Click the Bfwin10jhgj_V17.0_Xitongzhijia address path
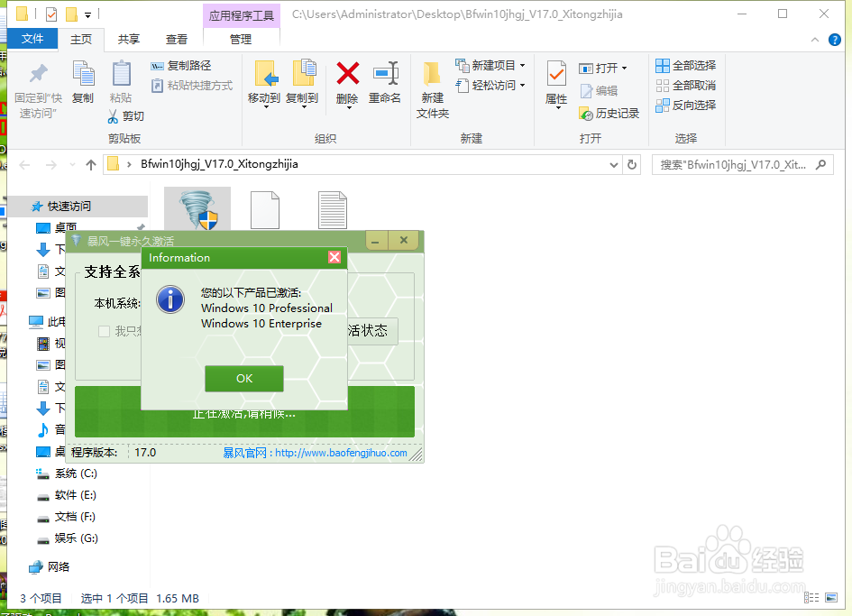This screenshot has height=616, width=852. pos(219,164)
